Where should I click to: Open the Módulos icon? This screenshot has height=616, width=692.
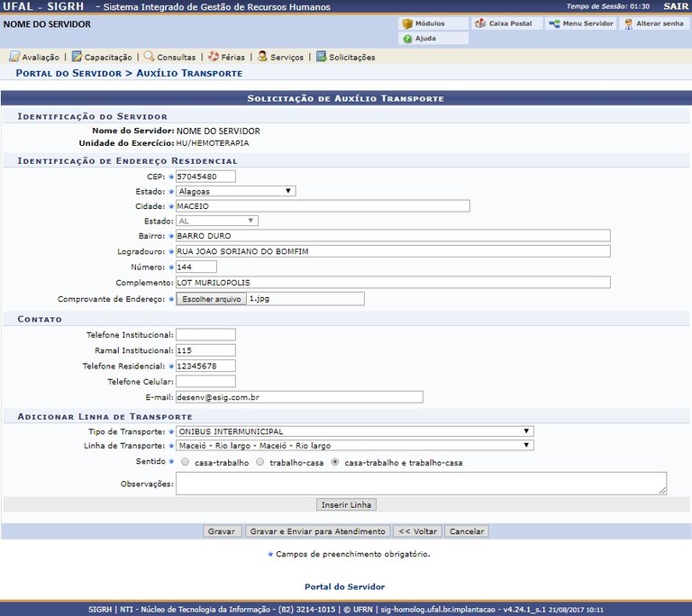coord(407,23)
